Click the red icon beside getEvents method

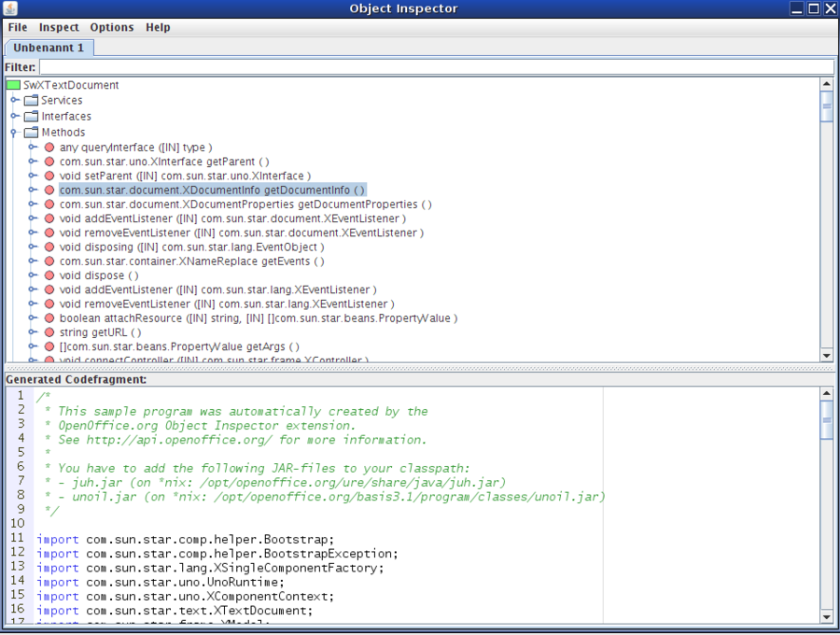click(49, 261)
